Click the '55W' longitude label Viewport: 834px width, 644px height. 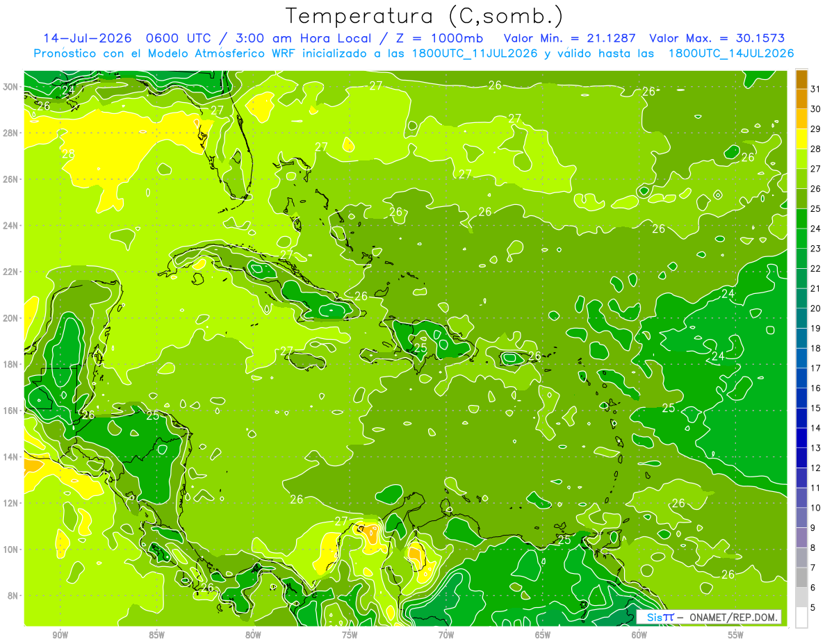click(736, 635)
